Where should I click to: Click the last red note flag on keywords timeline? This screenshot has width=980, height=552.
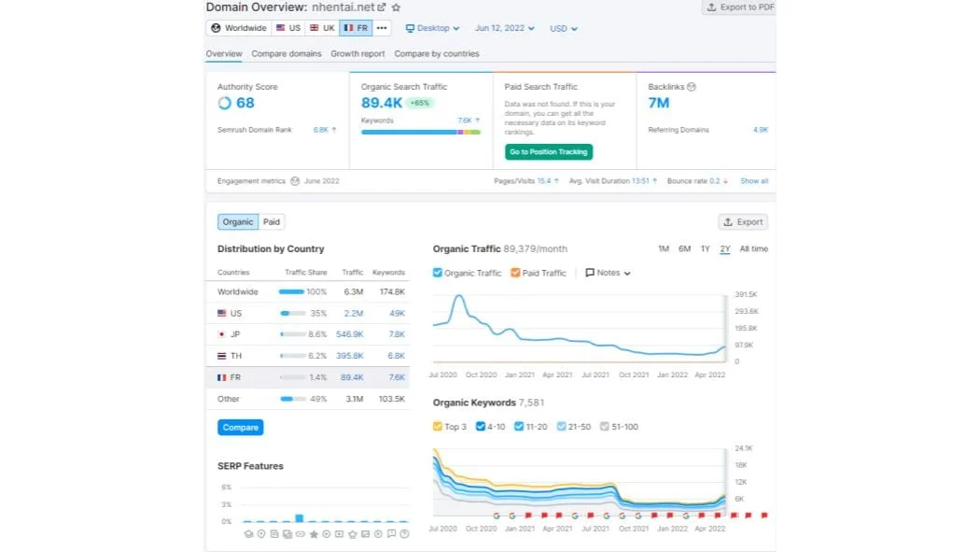[x=763, y=516]
